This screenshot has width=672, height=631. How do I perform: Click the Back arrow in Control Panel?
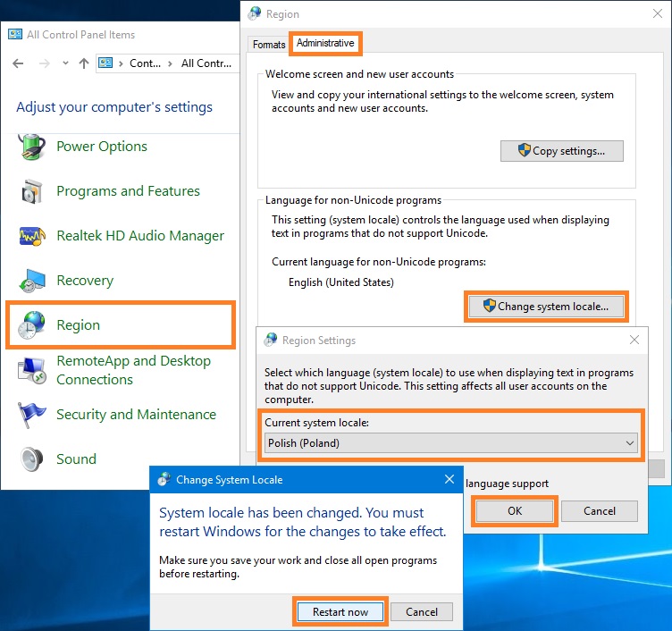pos(18,63)
